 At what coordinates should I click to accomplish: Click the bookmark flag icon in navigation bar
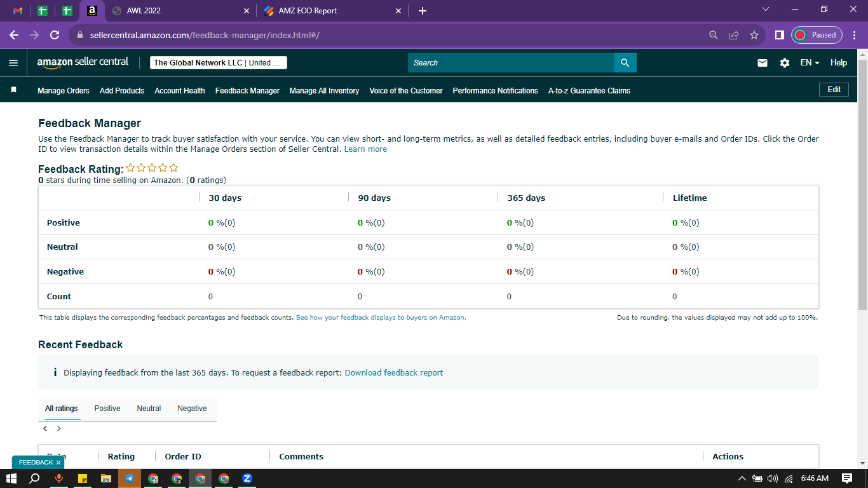(x=13, y=90)
